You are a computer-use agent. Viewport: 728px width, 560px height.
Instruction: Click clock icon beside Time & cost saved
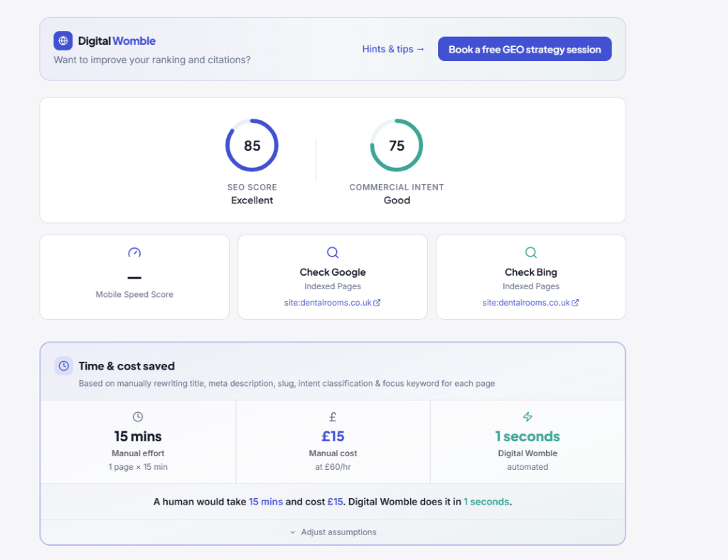point(63,366)
